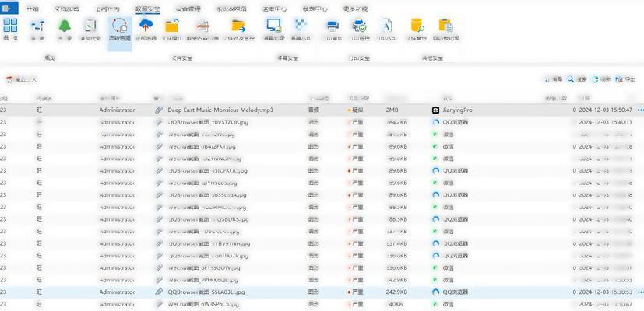Click 图形 file type in S5LA83LI.jpg row

point(313,292)
